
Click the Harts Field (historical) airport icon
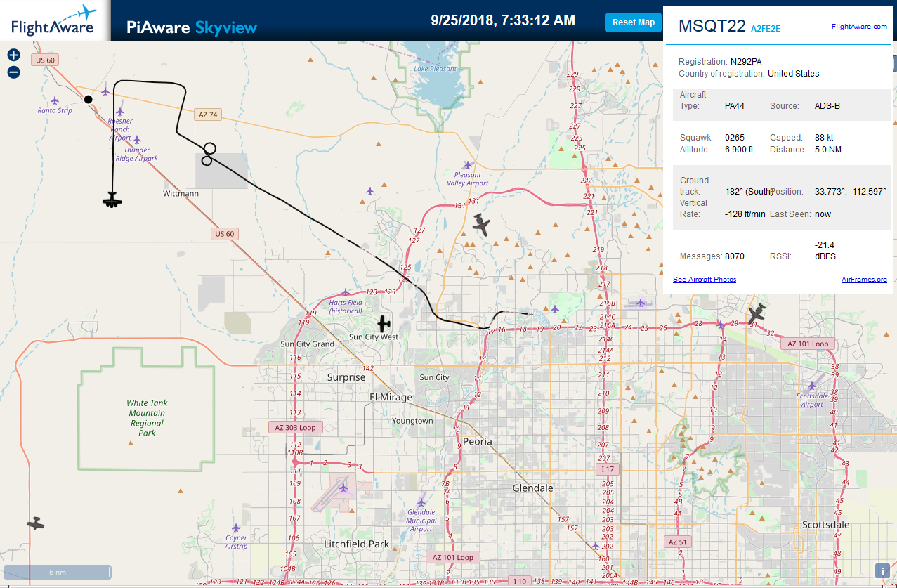click(x=345, y=292)
